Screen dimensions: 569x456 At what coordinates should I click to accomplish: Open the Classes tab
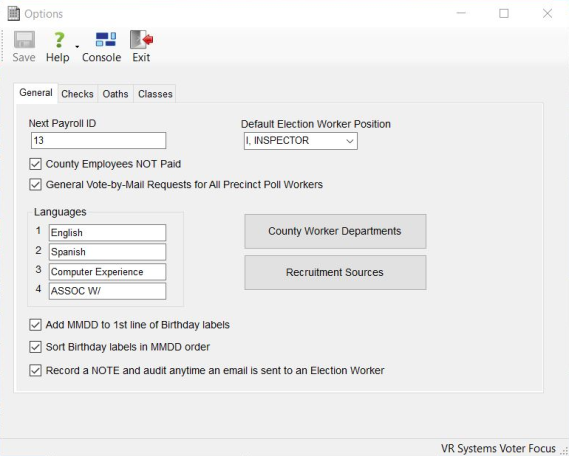click(x=155, y=94)
